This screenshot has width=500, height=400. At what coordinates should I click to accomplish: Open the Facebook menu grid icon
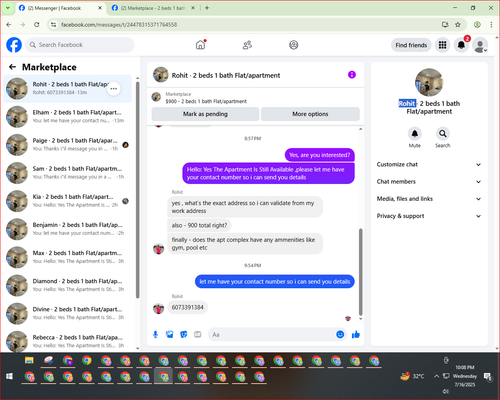pos(442,45)
